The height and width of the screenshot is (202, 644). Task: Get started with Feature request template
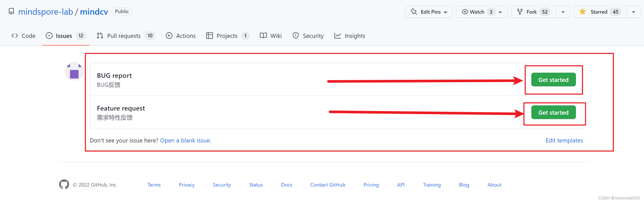[554, 112]
